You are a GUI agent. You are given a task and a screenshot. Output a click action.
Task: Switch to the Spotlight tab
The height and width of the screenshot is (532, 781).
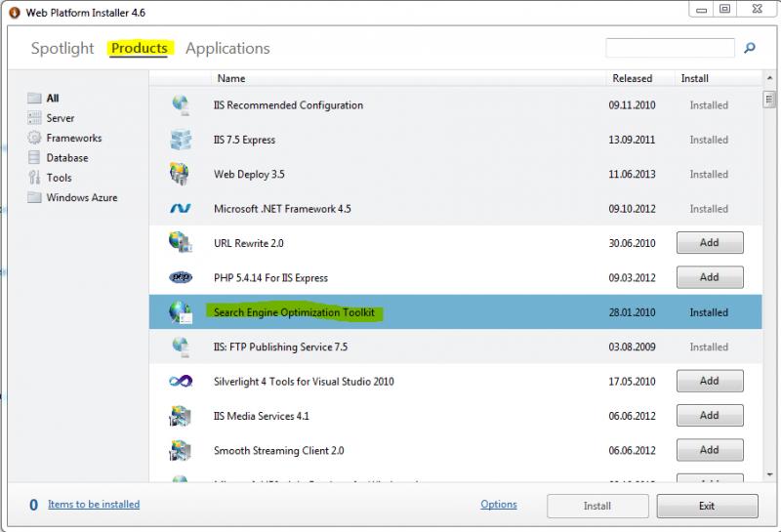click(x=62, y=48)
